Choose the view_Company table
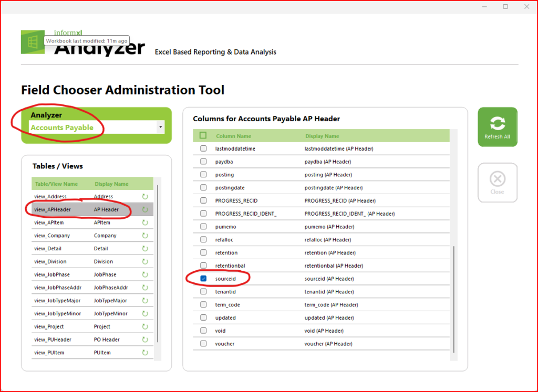The width and height of the screenshot is (538, 392). 92,236
